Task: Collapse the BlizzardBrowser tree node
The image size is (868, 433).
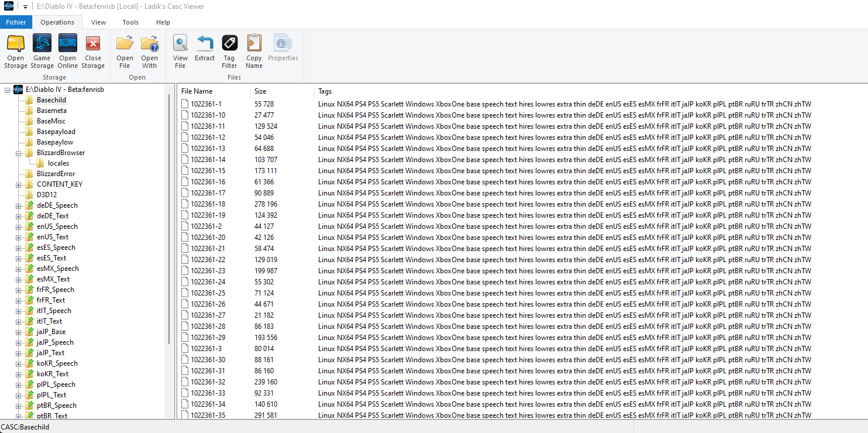Action: point(18,153)
